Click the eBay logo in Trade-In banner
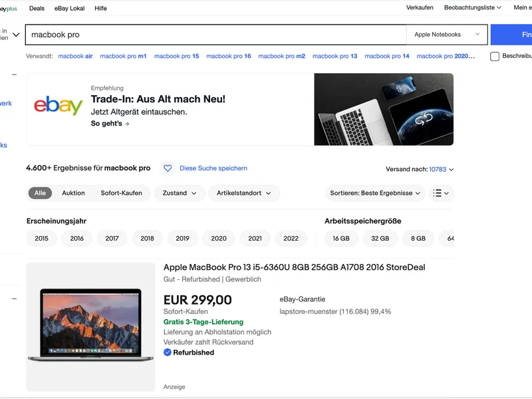 (59, 106)
